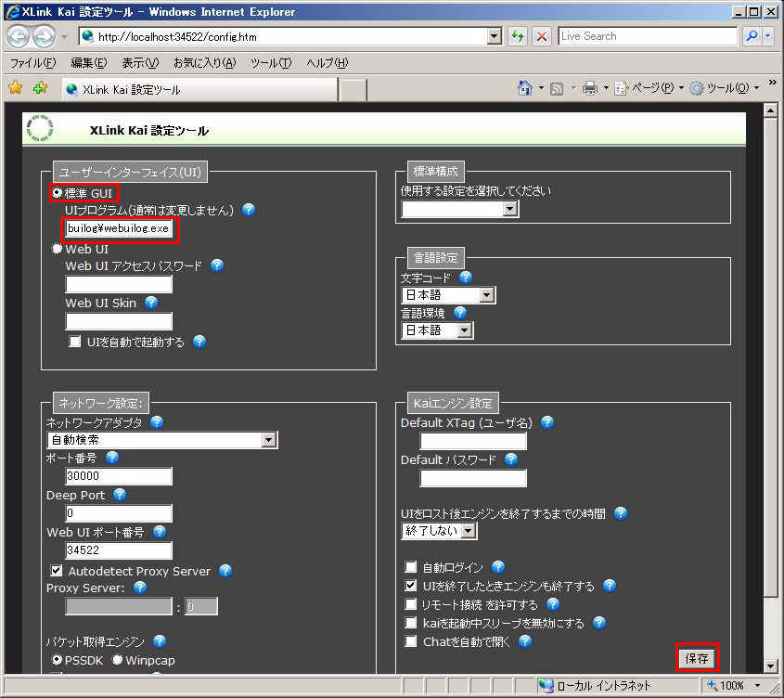Open the 文字コード dropdown
Image resolution: width=784 pixels, height=698 pixels.
pos(448,295)
